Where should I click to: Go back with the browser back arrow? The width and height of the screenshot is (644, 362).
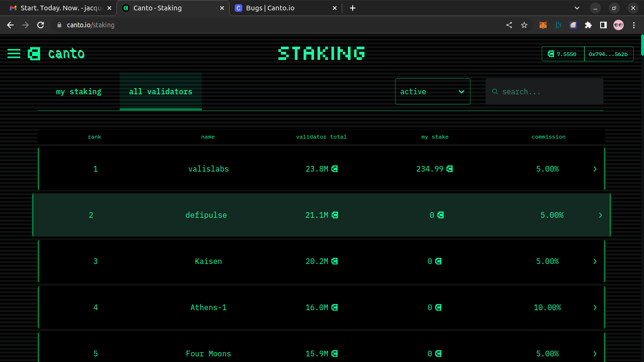10,25
